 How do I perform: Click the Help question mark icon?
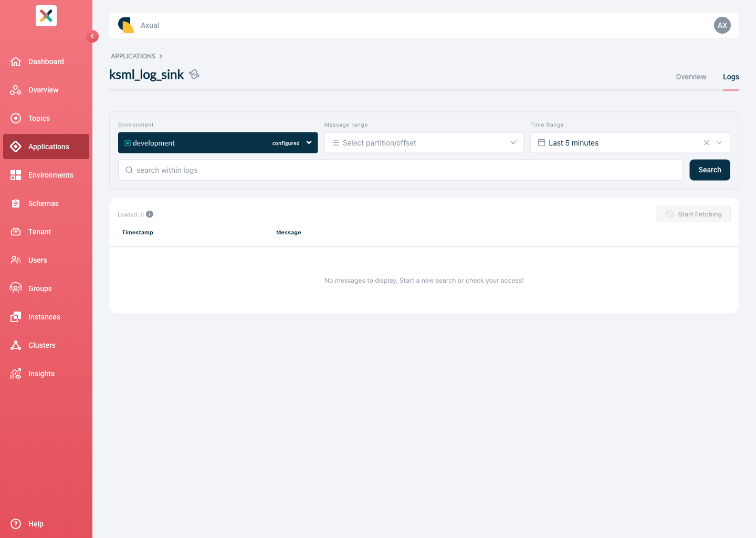point(16,524)
